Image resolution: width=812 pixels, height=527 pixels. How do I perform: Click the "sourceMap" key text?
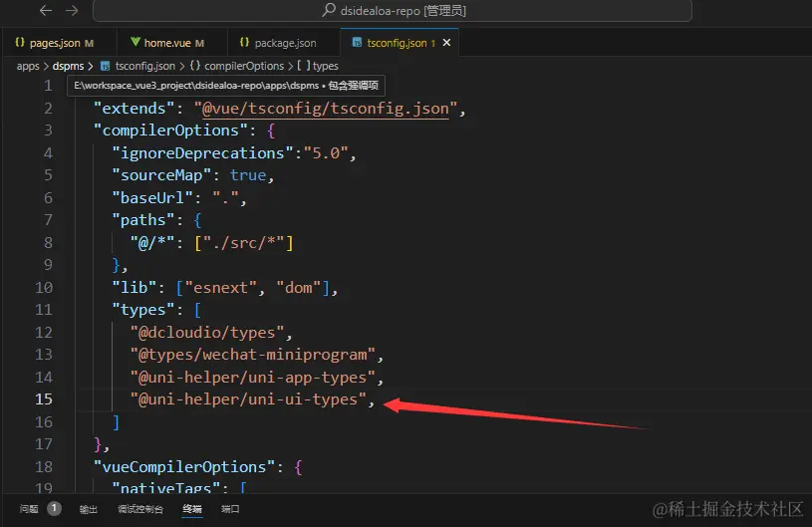pos(161,175)
